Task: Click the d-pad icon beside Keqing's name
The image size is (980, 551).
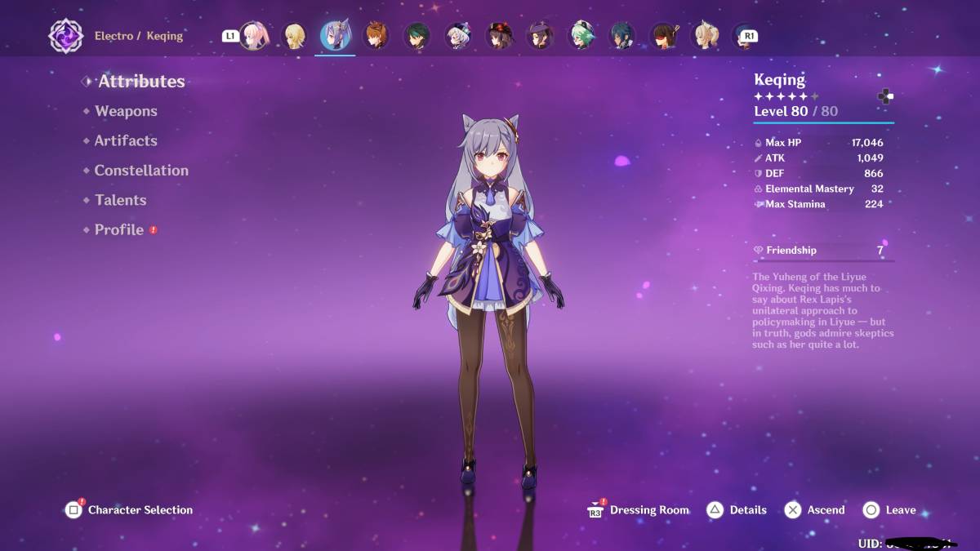Action: tap(885, 96)
